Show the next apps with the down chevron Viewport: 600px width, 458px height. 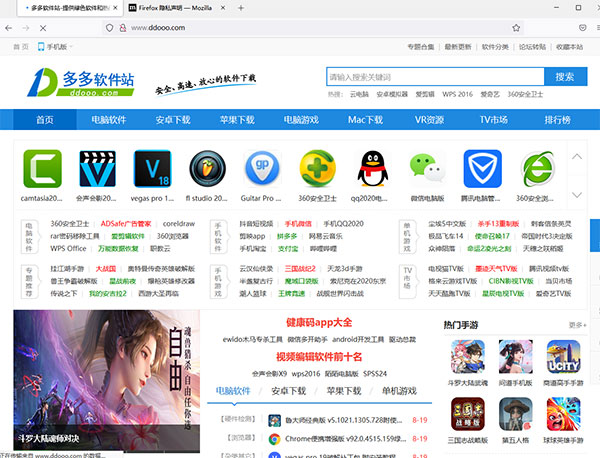577,195
